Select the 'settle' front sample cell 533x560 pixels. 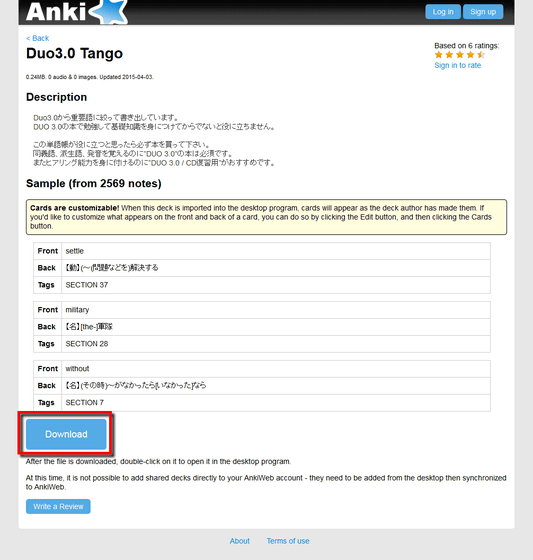(276, 251)
